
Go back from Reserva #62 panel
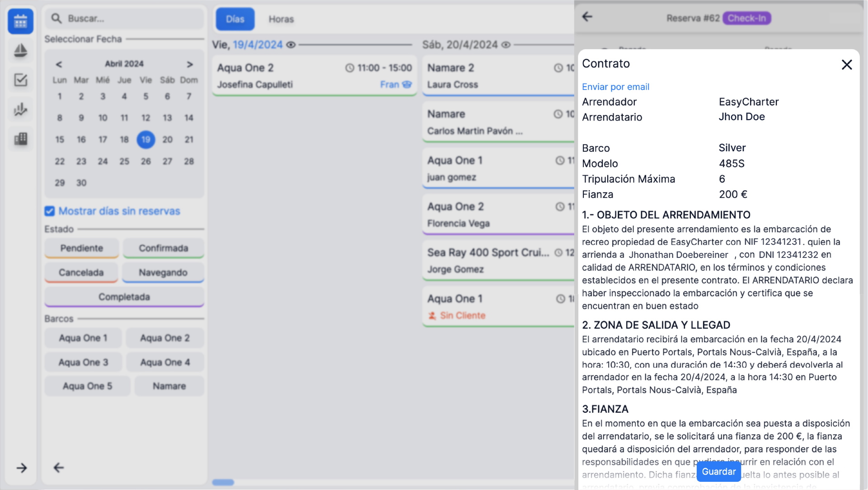587,17
